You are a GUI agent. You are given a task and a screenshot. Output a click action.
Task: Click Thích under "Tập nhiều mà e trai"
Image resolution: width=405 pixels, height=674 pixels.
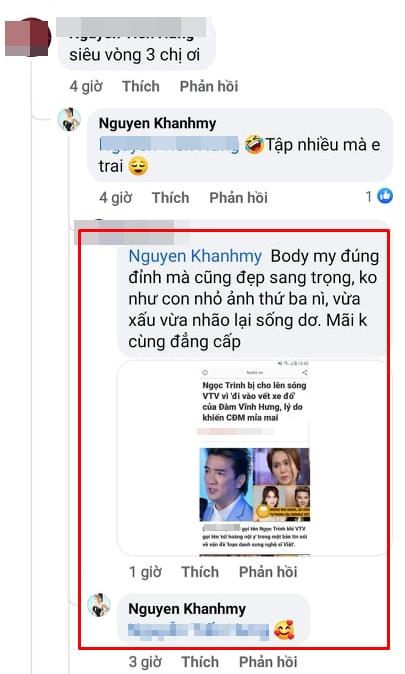tap(170, 197)
